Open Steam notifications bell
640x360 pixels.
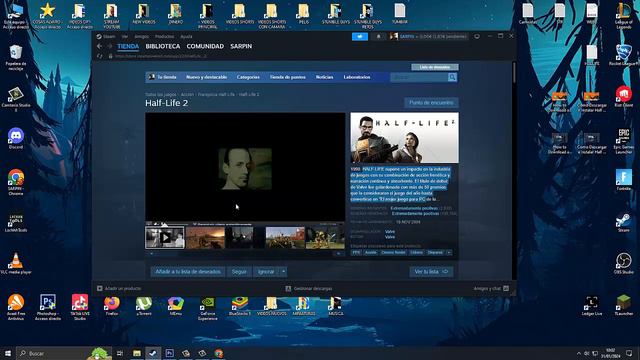tap(378, 36)
